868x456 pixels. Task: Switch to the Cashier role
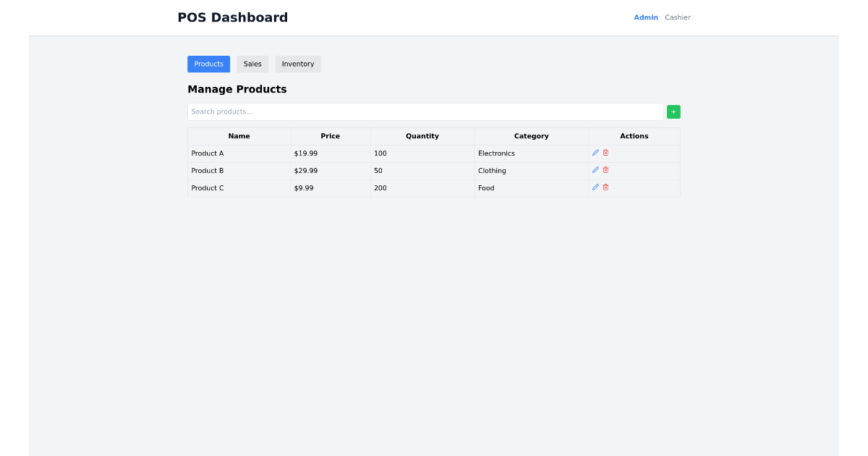(677, 17)
